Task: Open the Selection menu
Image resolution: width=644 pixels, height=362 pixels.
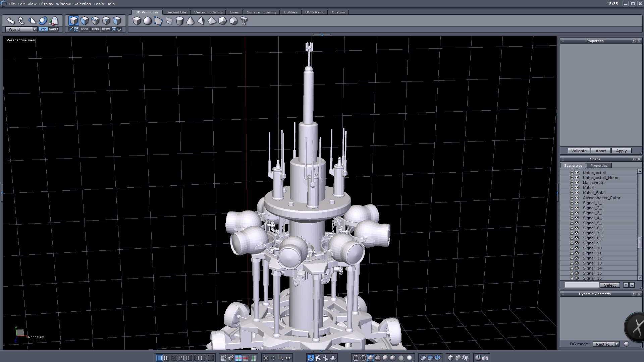Action: 82,4
